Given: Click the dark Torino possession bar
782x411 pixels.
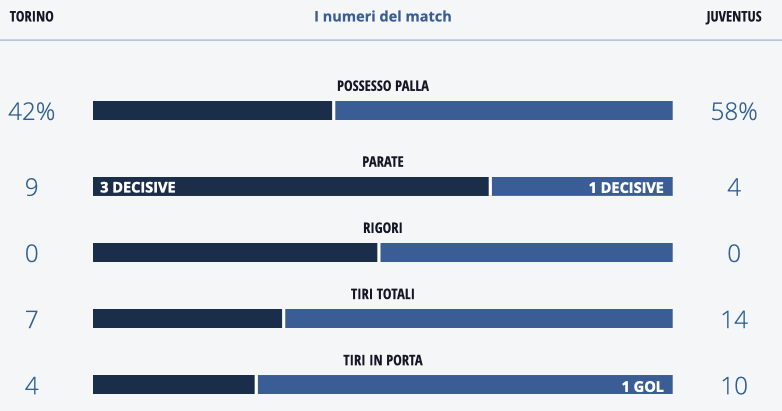Looking at the screenshot, I should click(212, 111).
